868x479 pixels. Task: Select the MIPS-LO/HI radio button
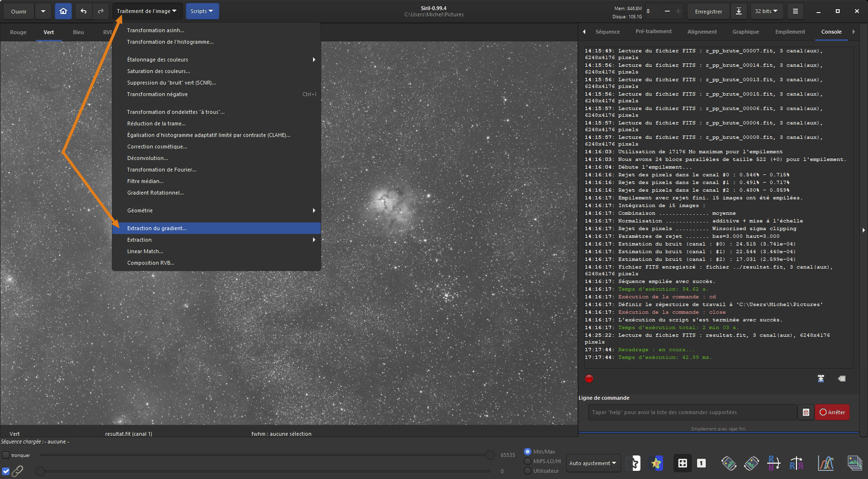528,461
